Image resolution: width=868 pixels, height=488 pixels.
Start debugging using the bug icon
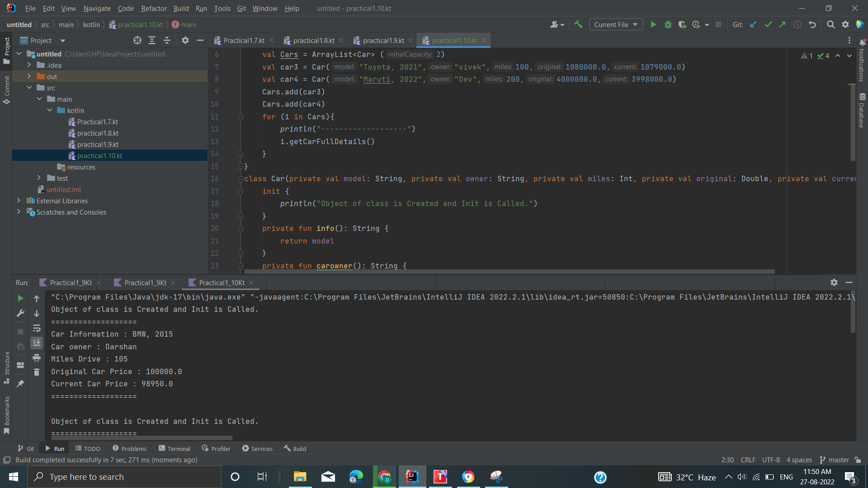pos(668,24)
